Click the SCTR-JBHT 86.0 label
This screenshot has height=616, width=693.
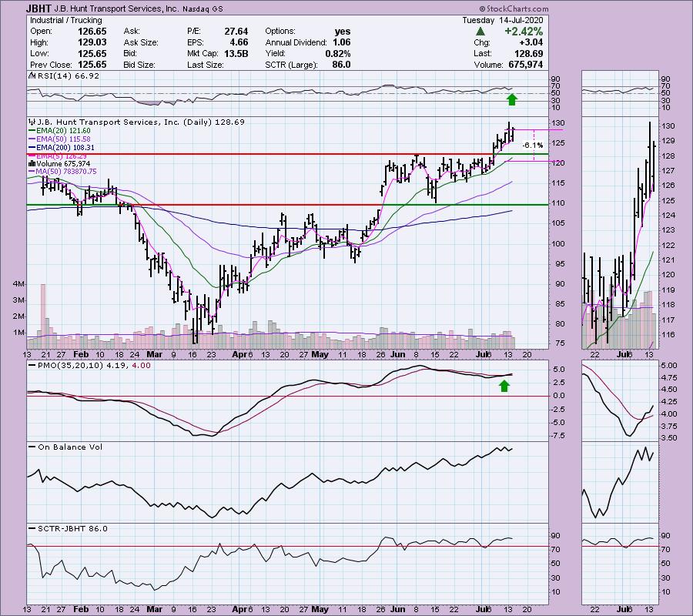[x=68, y=528]
